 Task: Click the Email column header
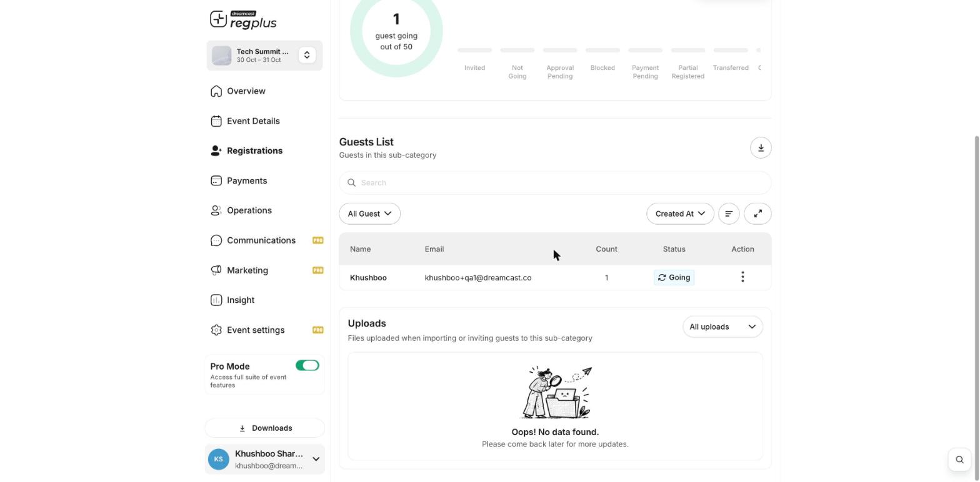(434, 249)
